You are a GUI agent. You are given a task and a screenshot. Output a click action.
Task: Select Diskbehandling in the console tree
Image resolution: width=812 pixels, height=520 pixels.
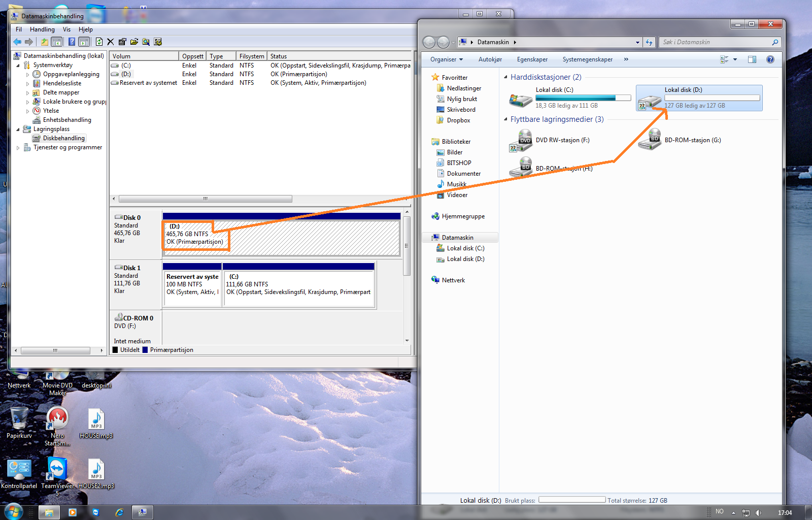[x=63, y=138]
